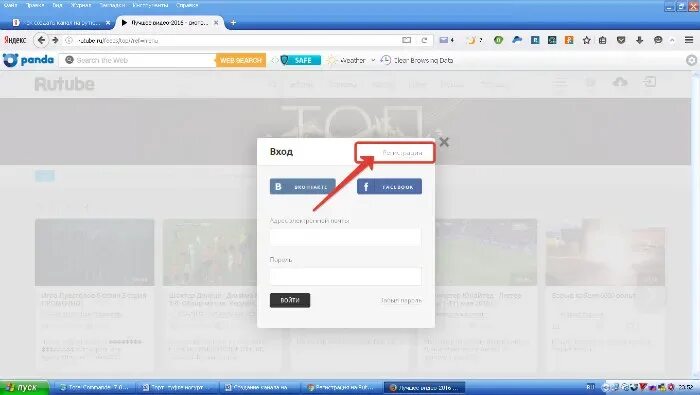
Task: Open the Справка menu
Action: [187, 5]
